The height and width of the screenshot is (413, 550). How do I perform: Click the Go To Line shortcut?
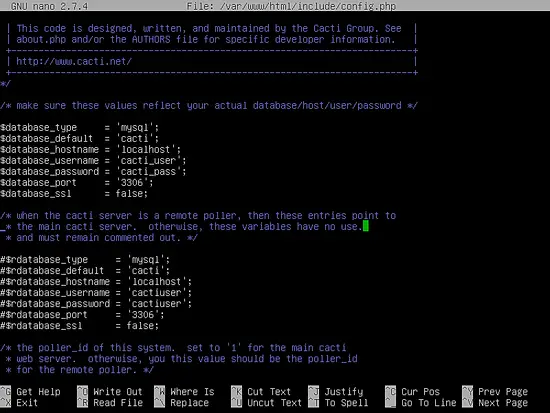429,402
